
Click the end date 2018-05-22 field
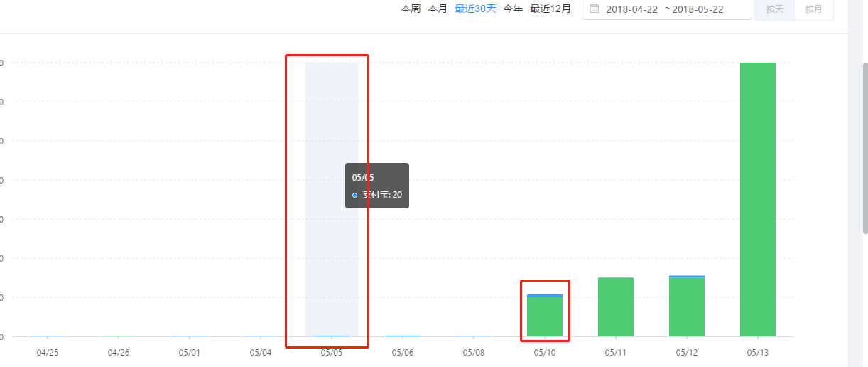point(698,9)
